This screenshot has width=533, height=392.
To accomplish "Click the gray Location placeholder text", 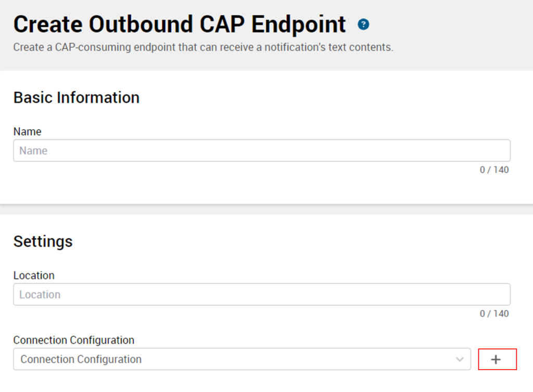I will pyautogui.click(x=40, y=295).
